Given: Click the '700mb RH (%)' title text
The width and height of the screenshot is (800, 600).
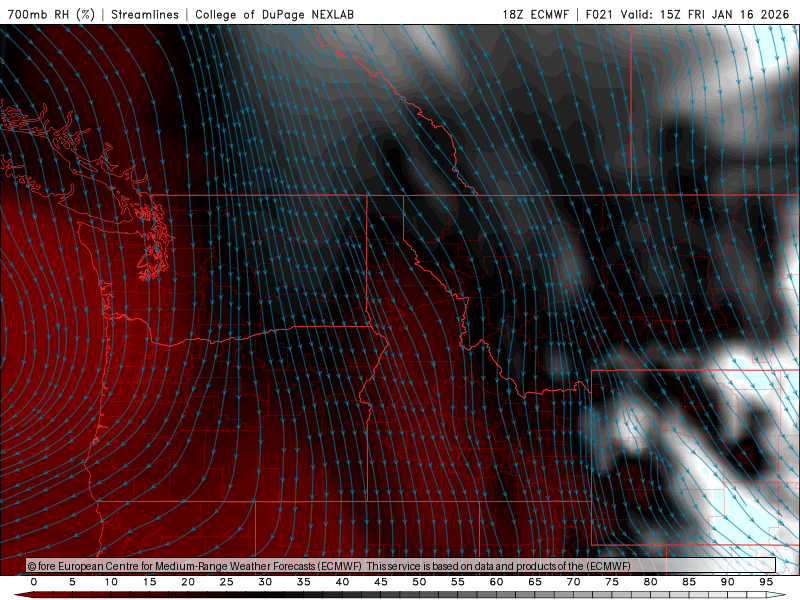Looking at the screenshot, I should (51, 14).
